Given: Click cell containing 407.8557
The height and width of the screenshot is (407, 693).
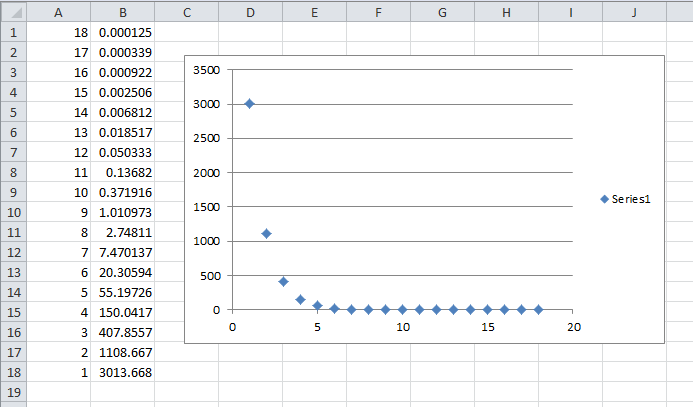Looking at the screenshot, I should pyautogui.click(x=122, y=332).
